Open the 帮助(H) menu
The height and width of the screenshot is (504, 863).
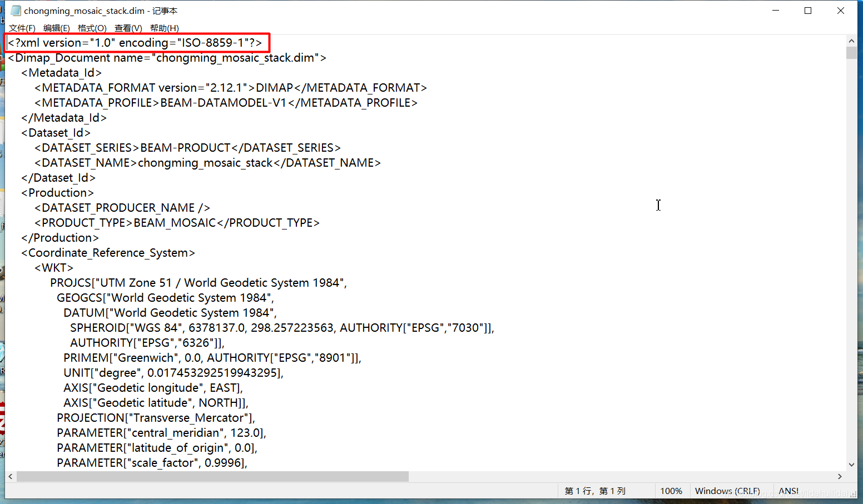pos(165,28)
